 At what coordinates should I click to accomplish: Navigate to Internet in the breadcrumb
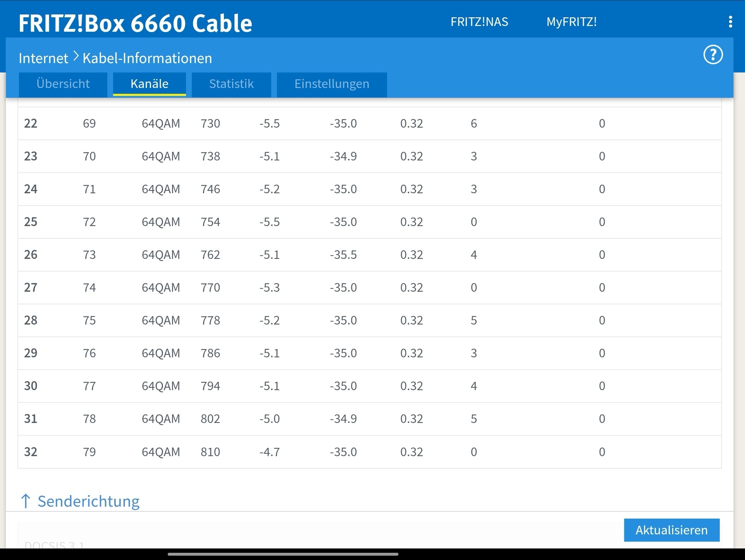pyautogui.click(x=43, y=58)
